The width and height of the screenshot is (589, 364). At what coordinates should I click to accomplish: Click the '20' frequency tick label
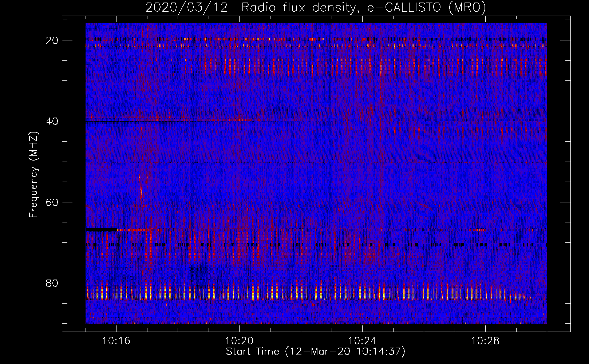[x=52, y=40]
